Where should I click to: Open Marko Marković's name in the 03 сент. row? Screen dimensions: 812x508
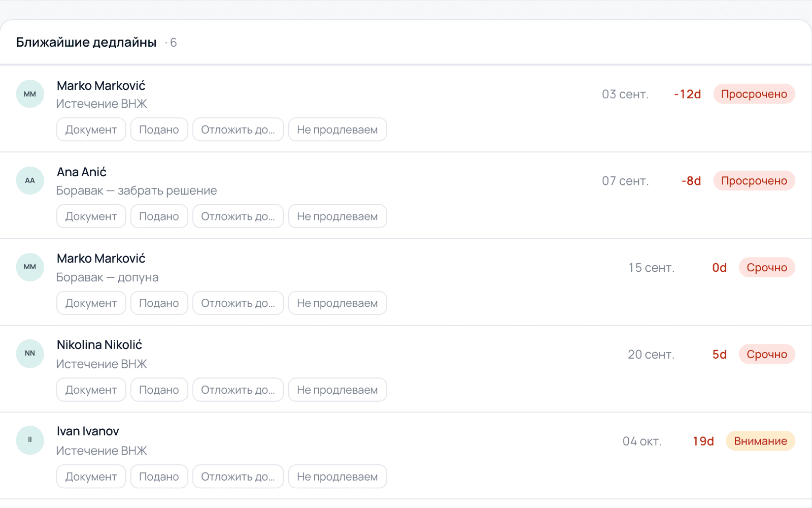tap(101, 85)
